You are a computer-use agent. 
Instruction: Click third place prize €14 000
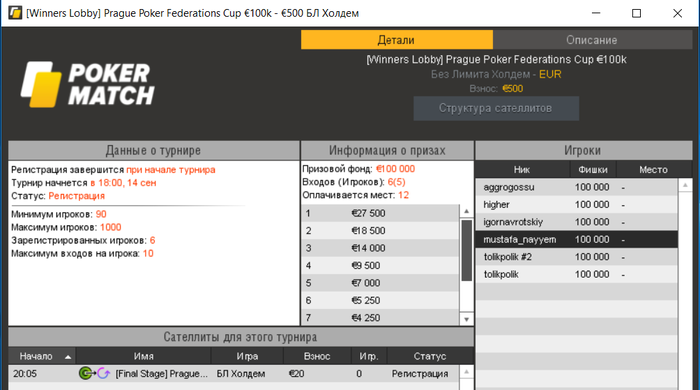click(x=368, y=248)
